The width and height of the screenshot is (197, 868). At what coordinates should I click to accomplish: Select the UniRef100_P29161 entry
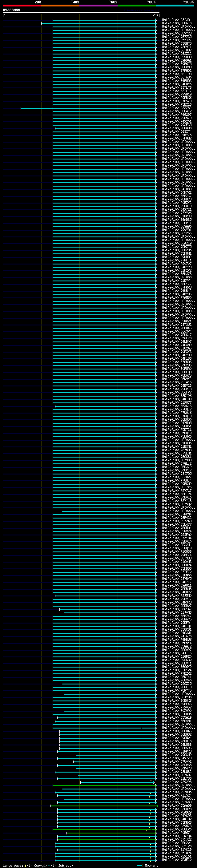(x=177, y=856)
